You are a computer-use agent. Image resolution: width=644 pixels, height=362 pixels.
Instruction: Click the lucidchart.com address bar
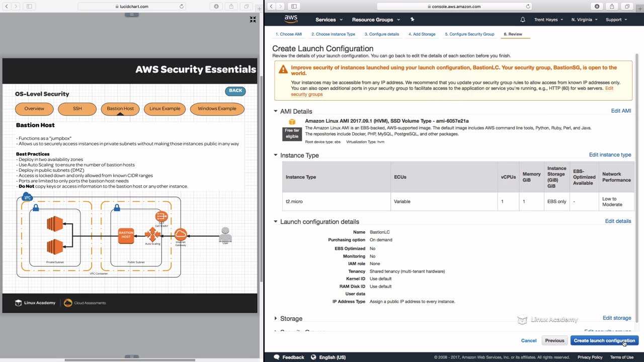click(x=132, y=7)
